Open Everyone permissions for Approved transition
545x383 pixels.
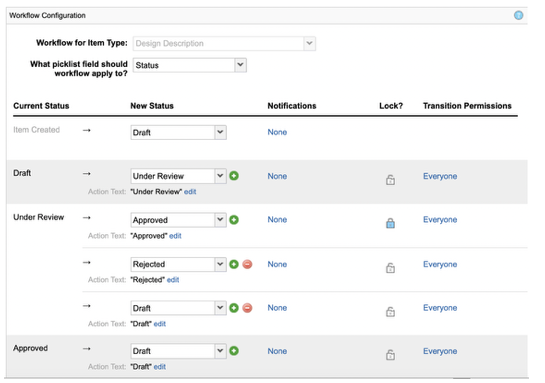click(x=440, y=220)
